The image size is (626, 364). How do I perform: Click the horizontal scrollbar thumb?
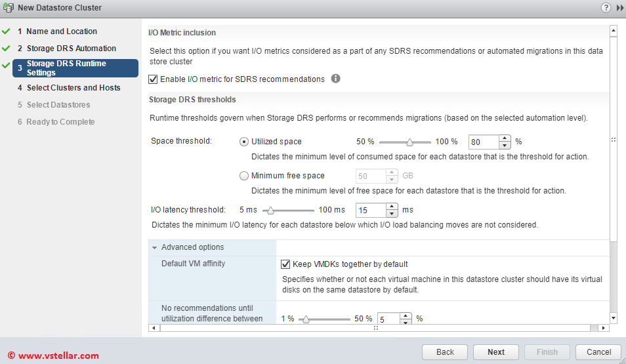click(375, 328)
